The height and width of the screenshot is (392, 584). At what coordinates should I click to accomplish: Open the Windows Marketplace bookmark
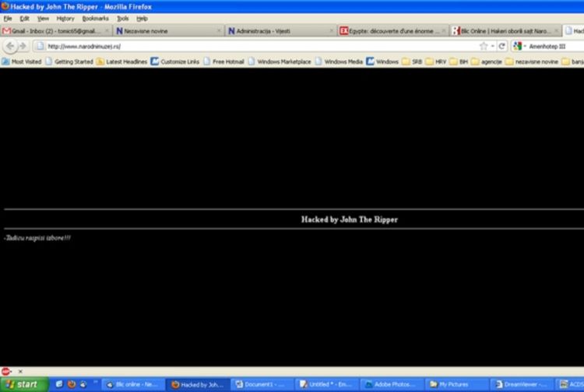click(280, 61)
